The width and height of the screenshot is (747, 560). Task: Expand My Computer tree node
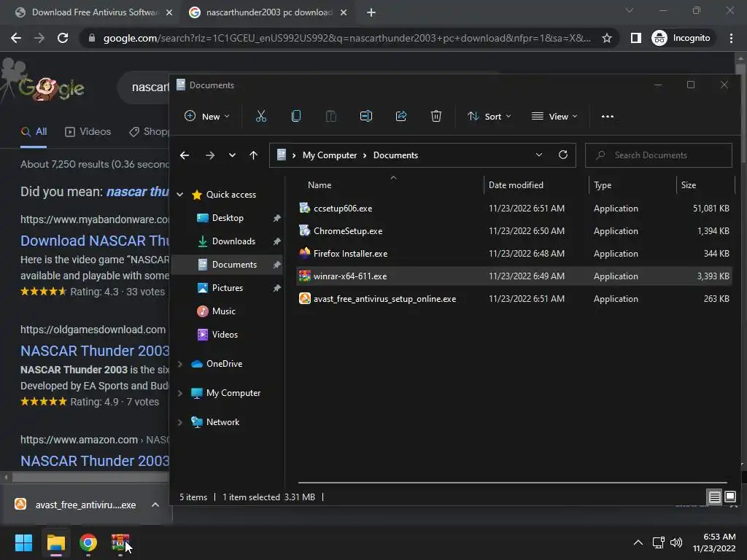coord(179,393)
